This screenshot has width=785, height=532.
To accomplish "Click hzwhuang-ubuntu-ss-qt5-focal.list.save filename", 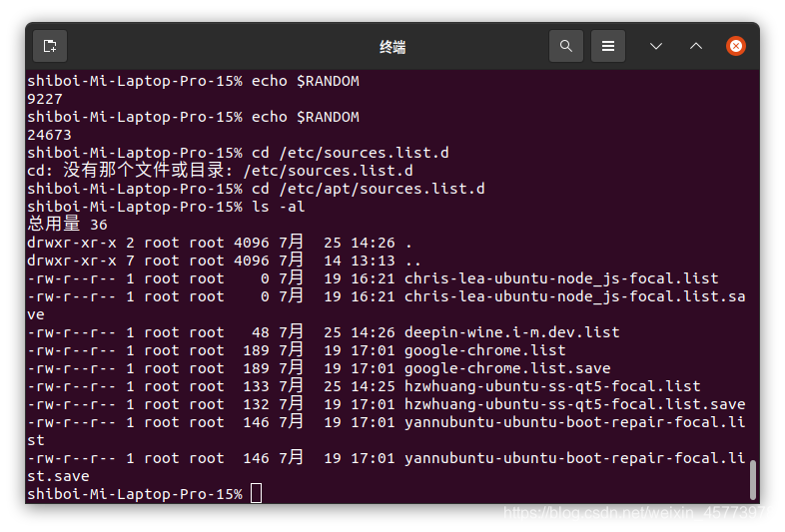I will click(x=574, y=404).
